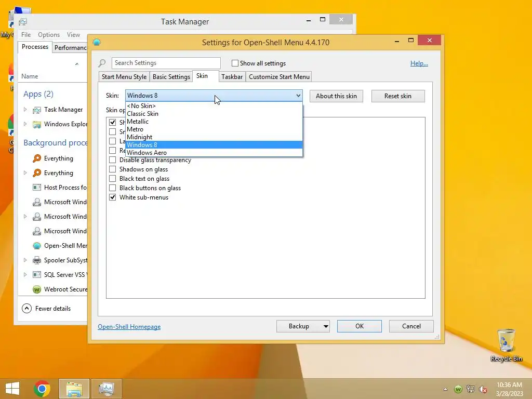The image size is (532, 399).
Task: Select the Midnight skin
Action: [x=214, y=137]
